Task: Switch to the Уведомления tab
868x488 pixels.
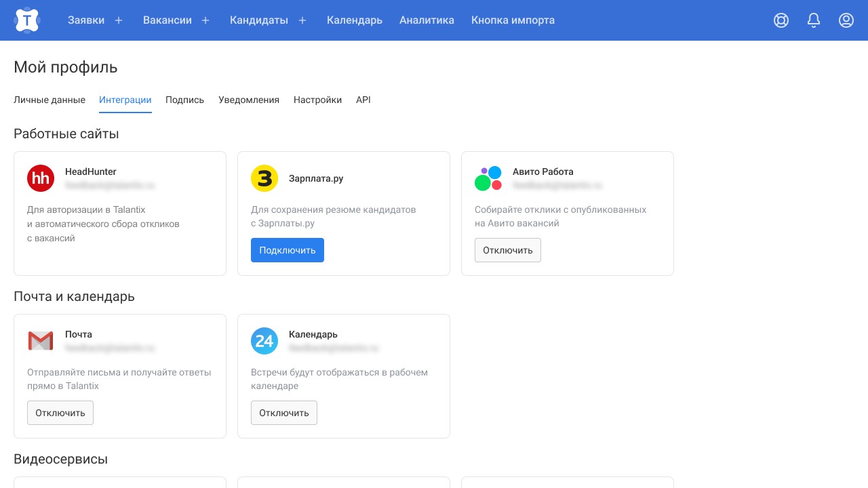Action: [249, 100]
